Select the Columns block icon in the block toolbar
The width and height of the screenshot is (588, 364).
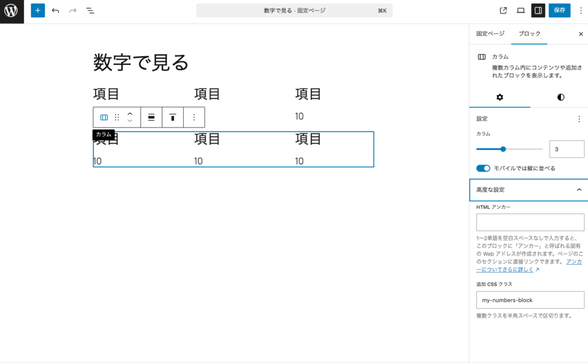coord(104,117)
